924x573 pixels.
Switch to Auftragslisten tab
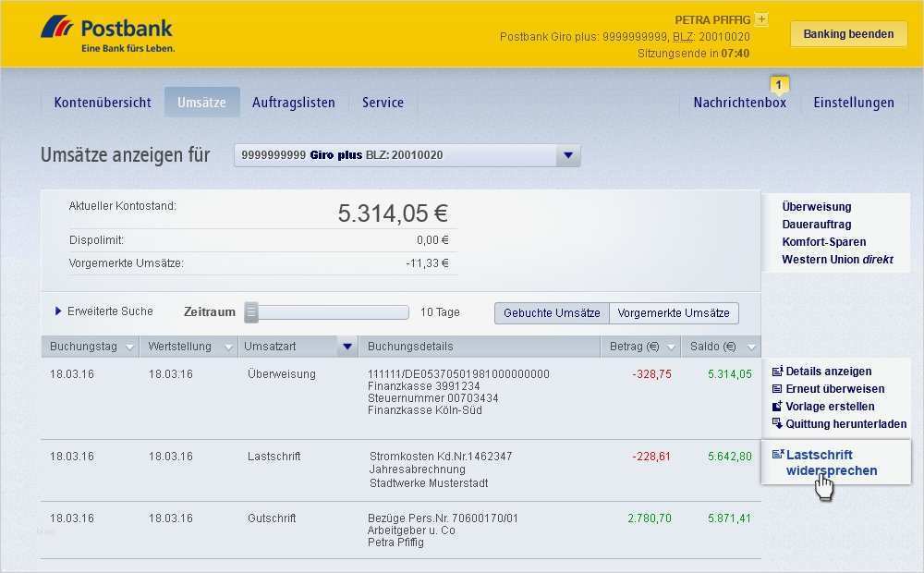(294, 103)
